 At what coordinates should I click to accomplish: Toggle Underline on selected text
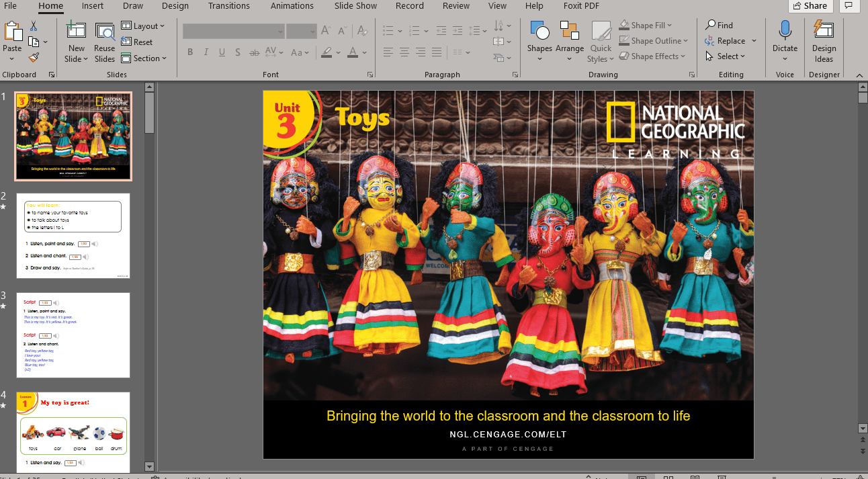pyautogui.click(x=222, y=52)
